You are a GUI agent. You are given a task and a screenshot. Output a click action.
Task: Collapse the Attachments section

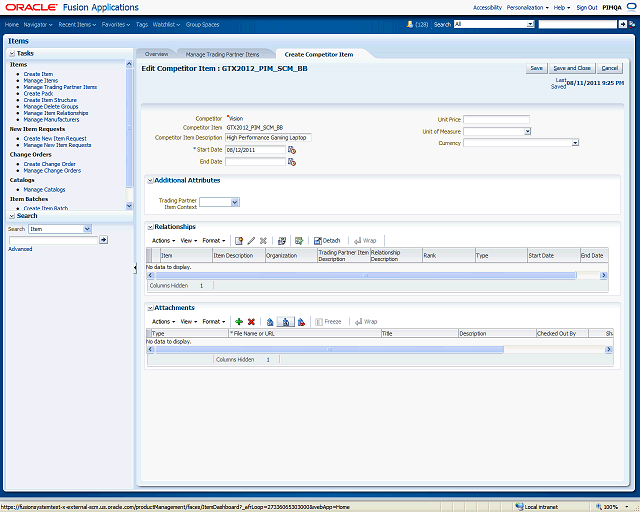coord(150,308)
